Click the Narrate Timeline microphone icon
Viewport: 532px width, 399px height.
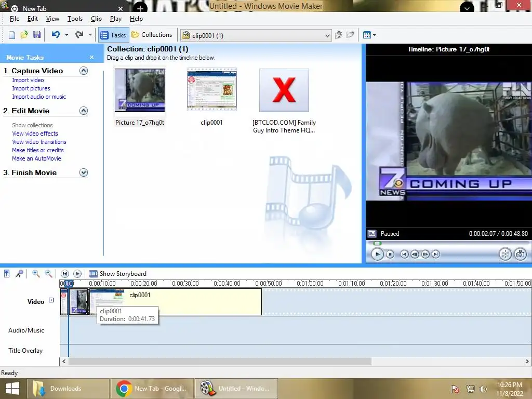pyautogui.click(x=19, y=273)
